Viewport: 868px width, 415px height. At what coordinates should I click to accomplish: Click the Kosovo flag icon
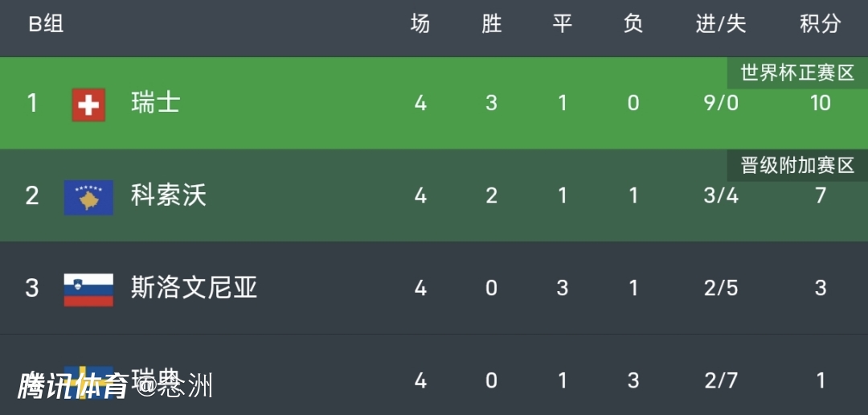(88, 196)
